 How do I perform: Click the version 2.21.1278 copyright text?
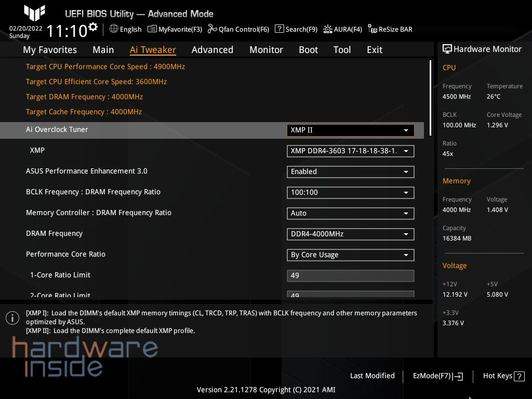266,390
